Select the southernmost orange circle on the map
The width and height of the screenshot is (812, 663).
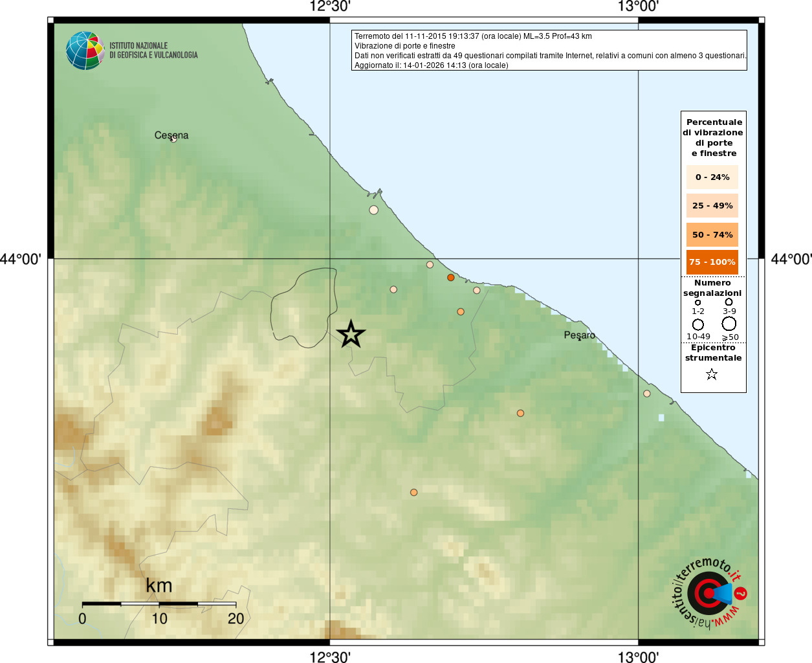(413, 493)
